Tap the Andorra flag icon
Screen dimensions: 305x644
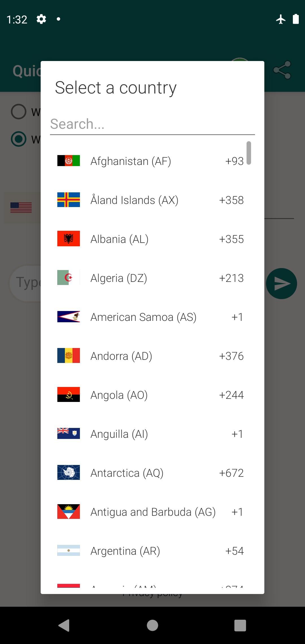click(x=68, y=356)
